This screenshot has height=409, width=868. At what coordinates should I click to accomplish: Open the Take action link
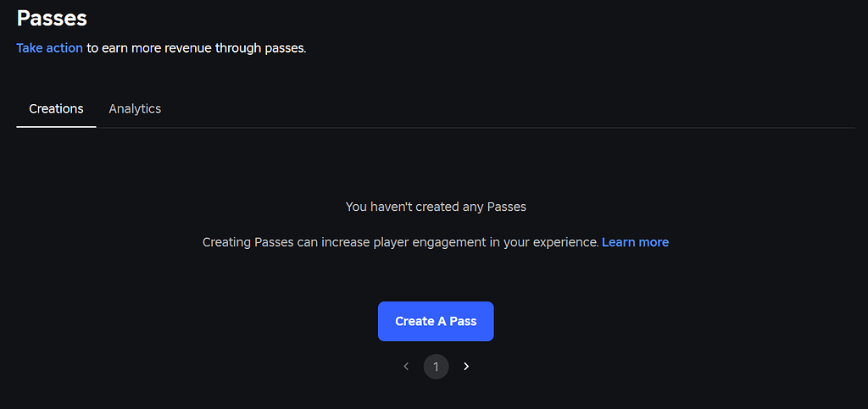click(x=49, y=48)
